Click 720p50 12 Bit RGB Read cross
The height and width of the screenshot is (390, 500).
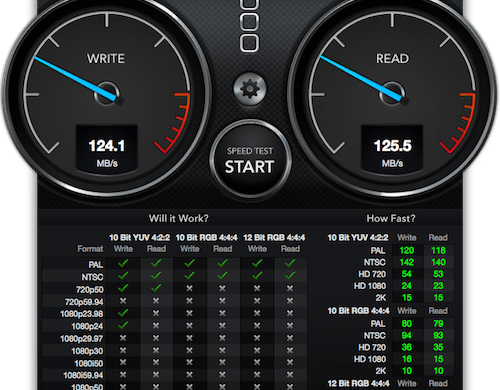tap(290, 288)
